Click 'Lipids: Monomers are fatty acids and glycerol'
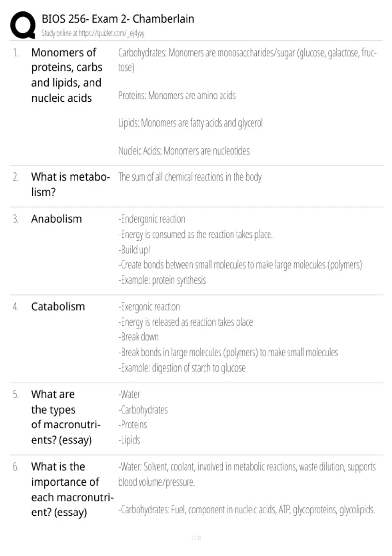Screen dimensions: 392x556 click(x=190, y=123)
